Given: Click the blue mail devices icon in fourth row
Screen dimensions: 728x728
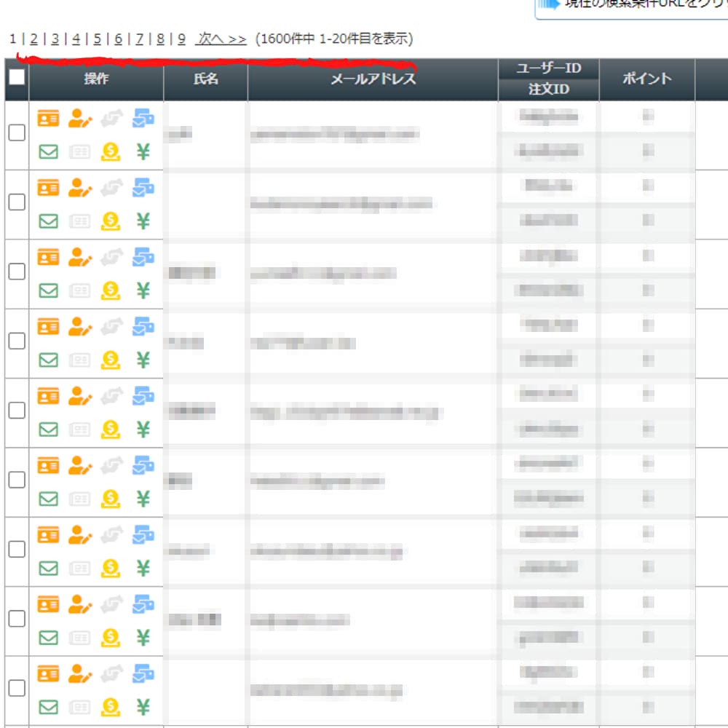Looking at the screenshot, I should point(143,327).
